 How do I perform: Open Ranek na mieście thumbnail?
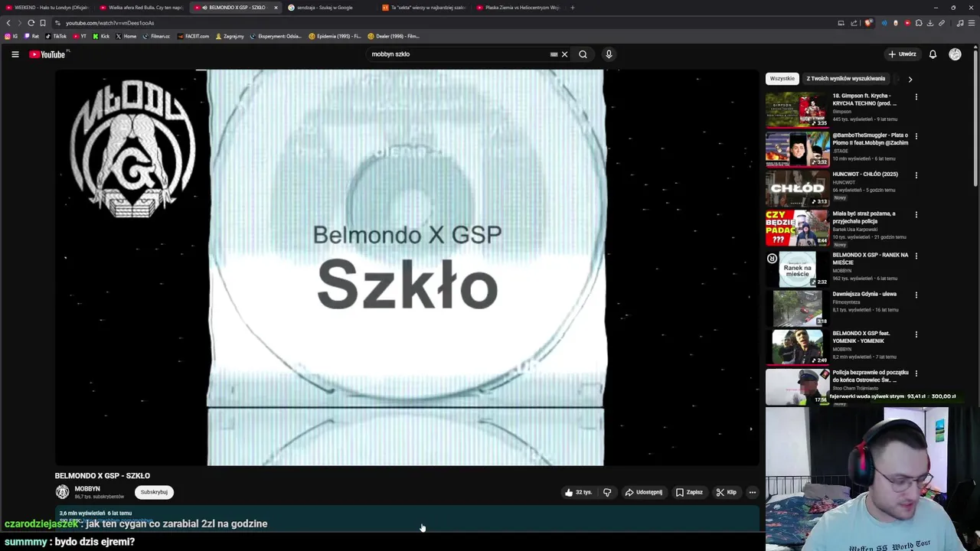tap(797, 269)
